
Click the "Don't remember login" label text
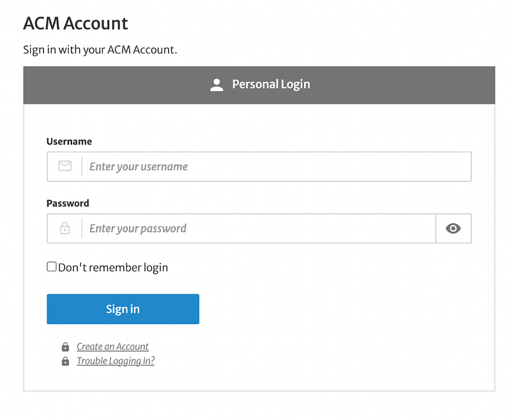pyautogui.click(x=113, y=267)
